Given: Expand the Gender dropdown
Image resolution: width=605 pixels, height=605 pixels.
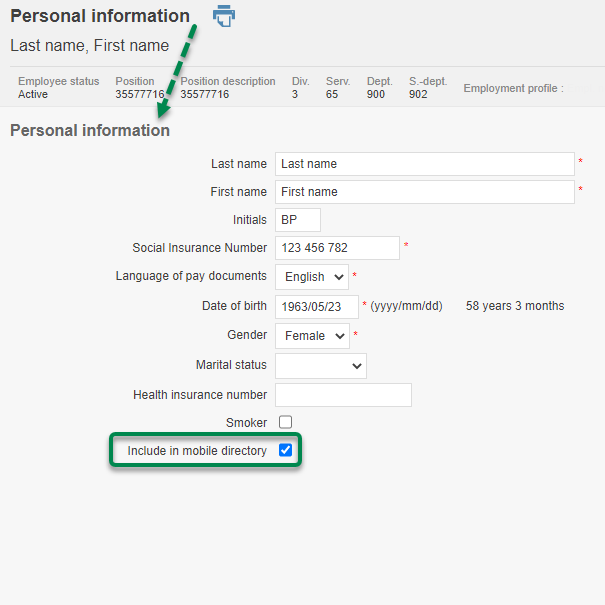Looking at the screenshot, I should coord(312,336).
